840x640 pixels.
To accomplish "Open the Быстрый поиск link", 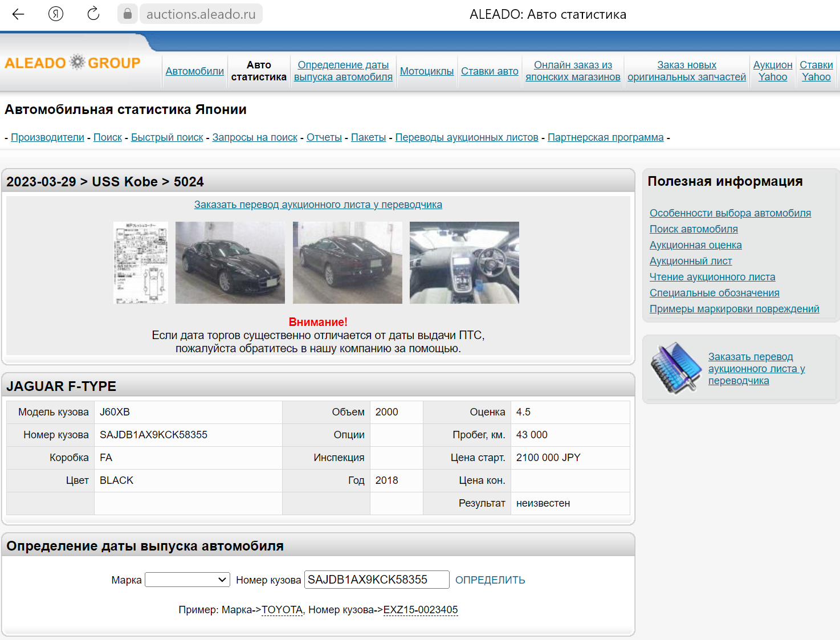I will tap(166, 137).
